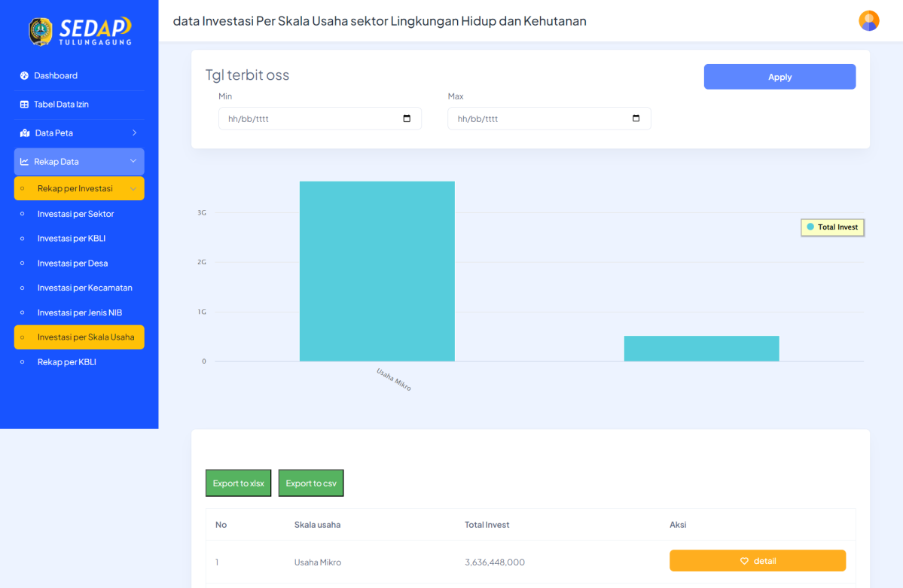Click the No column header
This screenshot has width=903, height=588.
(x=221, y=525)
